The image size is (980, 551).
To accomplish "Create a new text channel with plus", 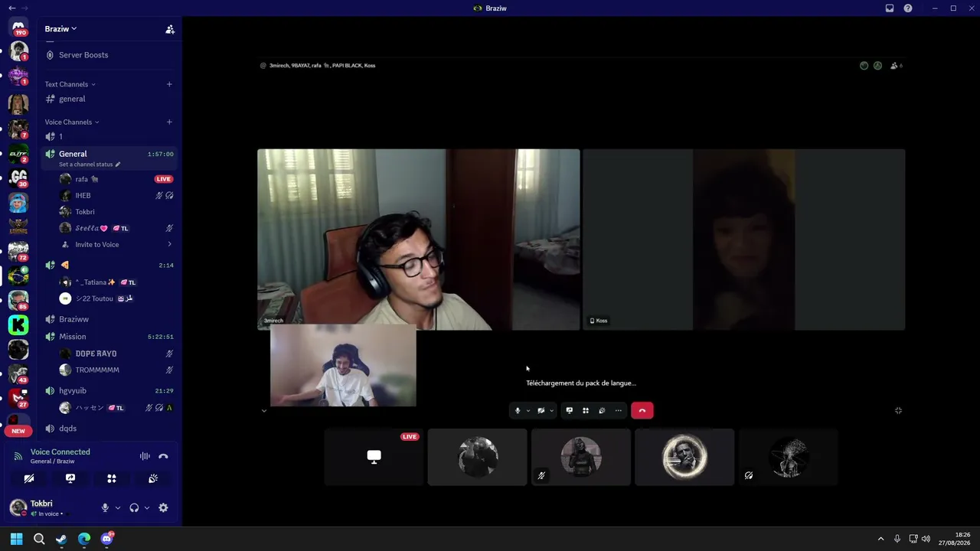I will 169,84.
